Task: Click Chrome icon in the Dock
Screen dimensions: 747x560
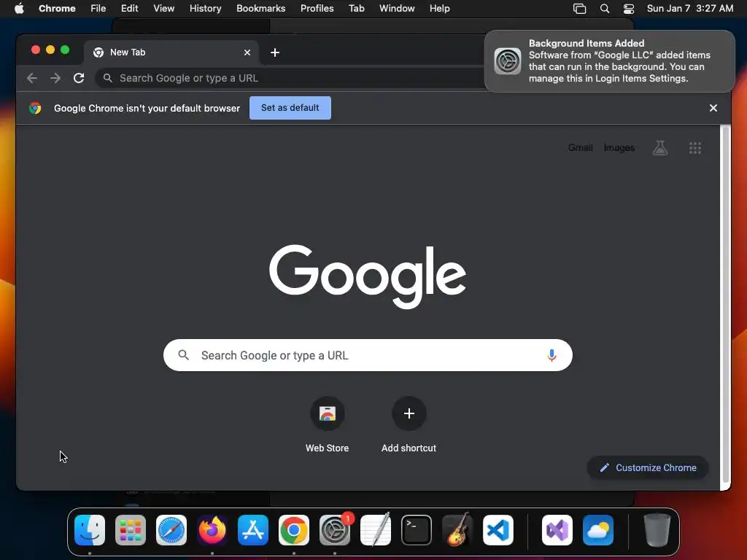Action: pyautogui.click(x=294, y=530)
